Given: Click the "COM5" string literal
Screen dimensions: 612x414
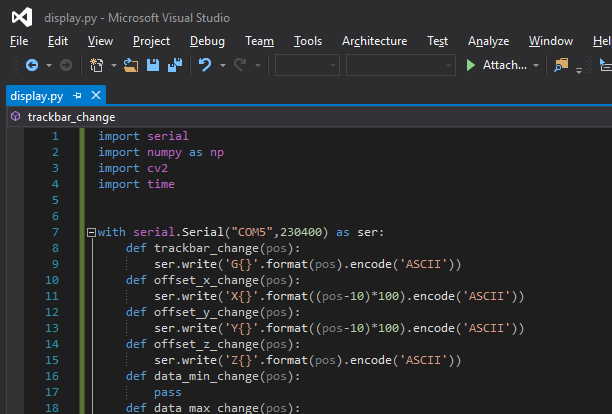Looking at the screenshot, I should [x=252, y=232].
